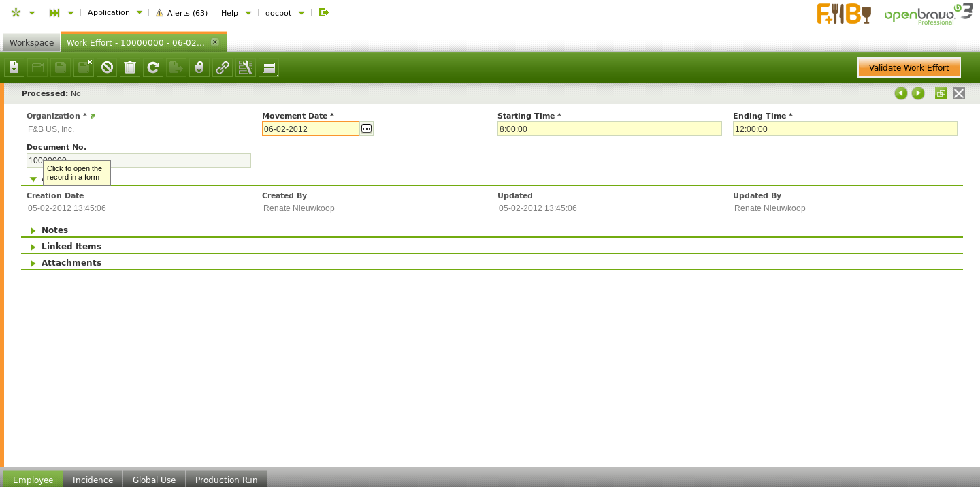Open the Help menu

(x=235, y=13)
